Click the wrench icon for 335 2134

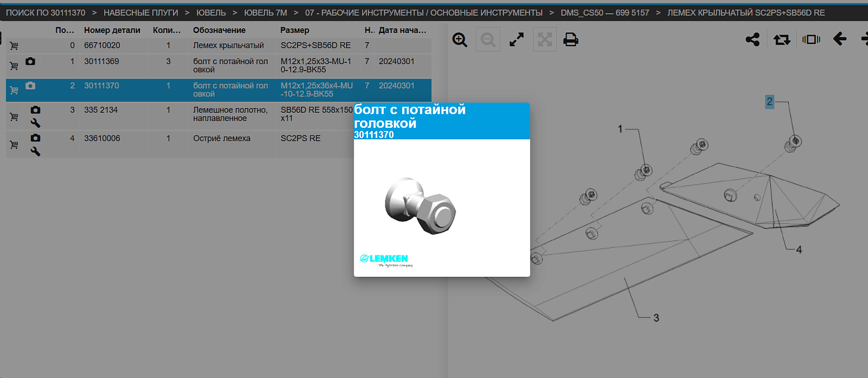tap(35, 123)
